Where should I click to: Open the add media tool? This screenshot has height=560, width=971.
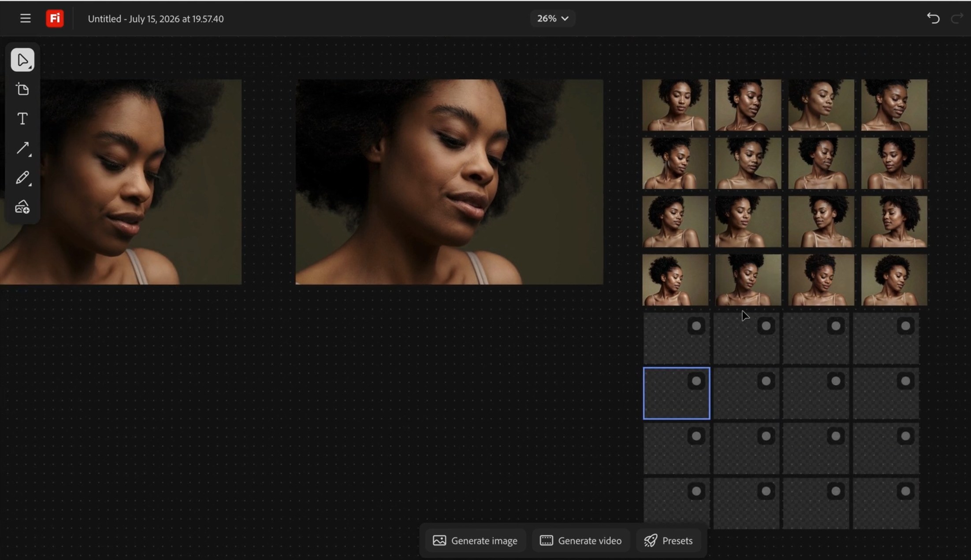tap(22, 207)
